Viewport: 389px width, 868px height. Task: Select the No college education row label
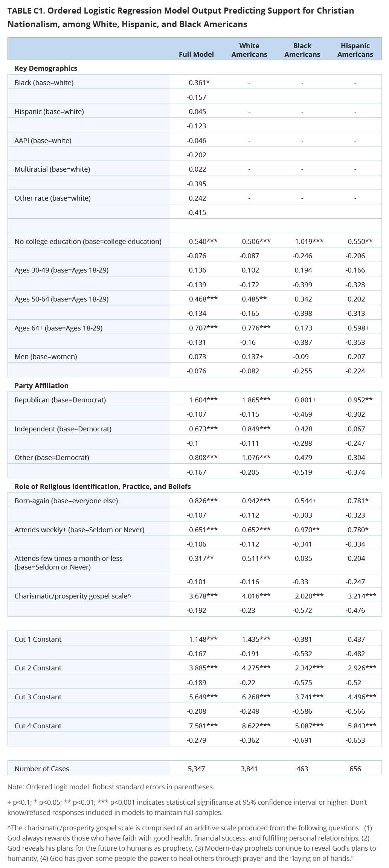tap(88, 241)
